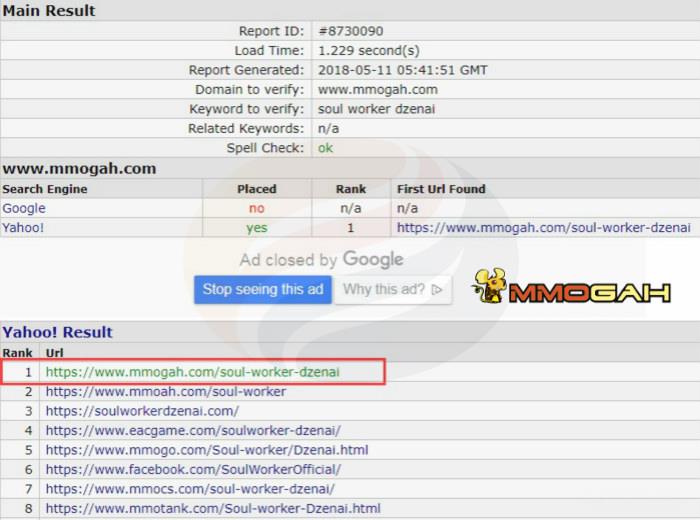Screen dimensions: 700x520
Task: Open the mmogo.com Dzenai.html result
Action: point(207,450)
